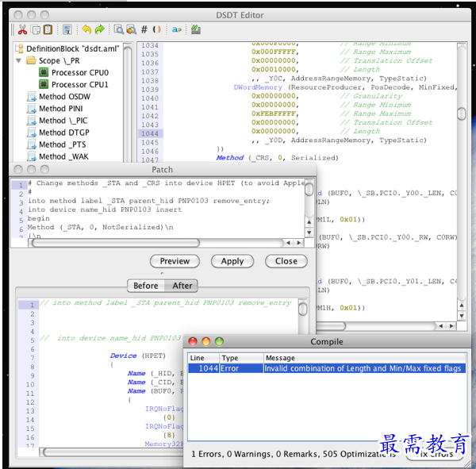This screenshot has height=469, width=476.
Task: Click the 0xFEBFFFFF value in editor
Action: tap(274, 114)
